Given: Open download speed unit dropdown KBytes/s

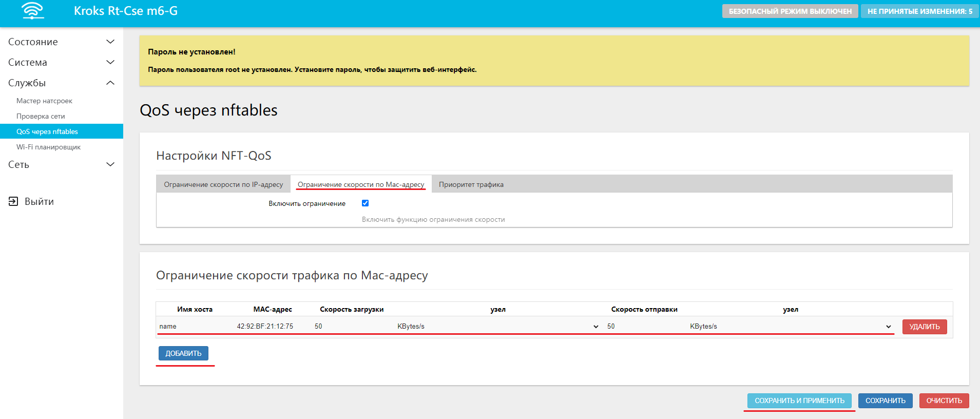Looking at the screenshot, I should (498, 327).
